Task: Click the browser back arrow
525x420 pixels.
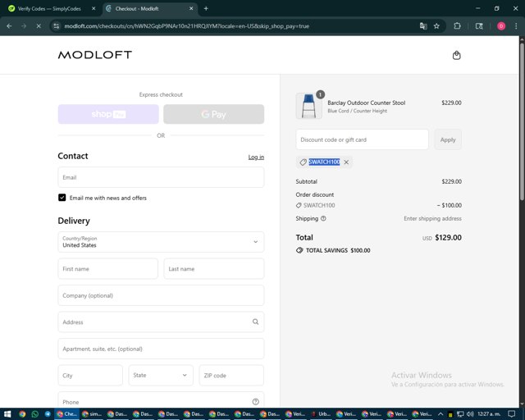Action: click(9, 26)
